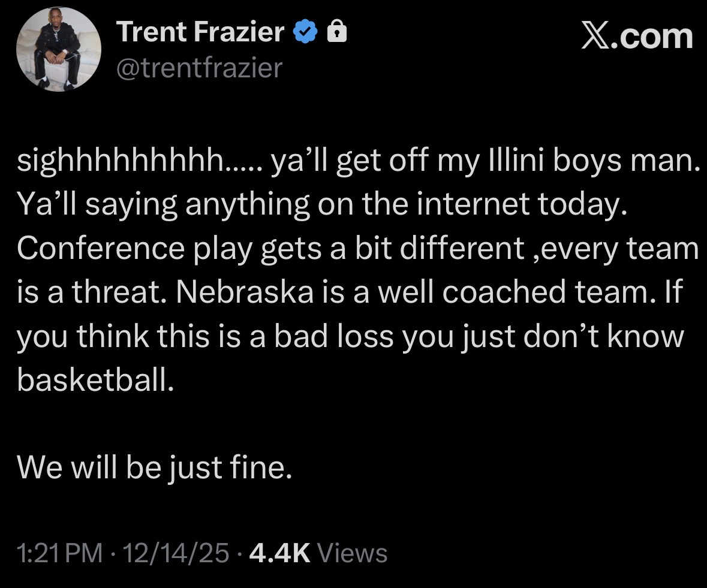Open Trent Frazier's profile picture

pos(59,50)
